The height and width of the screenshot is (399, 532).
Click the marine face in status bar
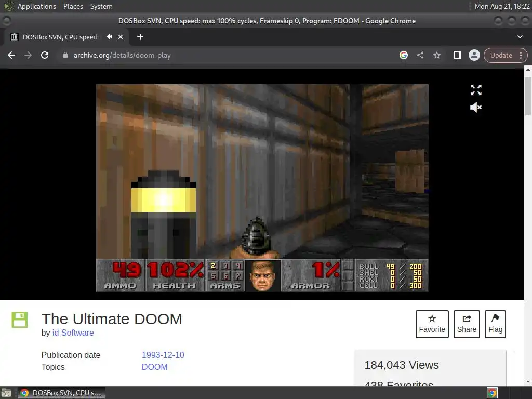pos(263,275)
